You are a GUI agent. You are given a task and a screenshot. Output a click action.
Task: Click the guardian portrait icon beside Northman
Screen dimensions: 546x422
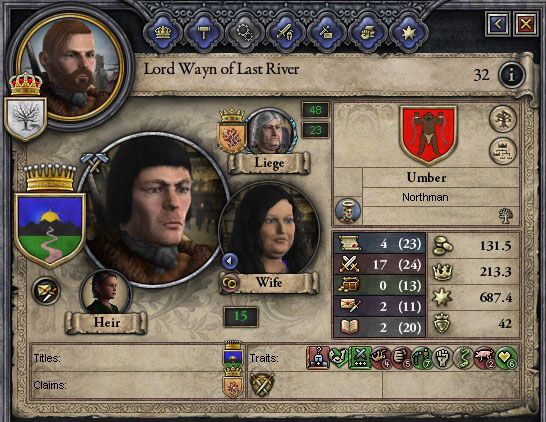[348, 211]
